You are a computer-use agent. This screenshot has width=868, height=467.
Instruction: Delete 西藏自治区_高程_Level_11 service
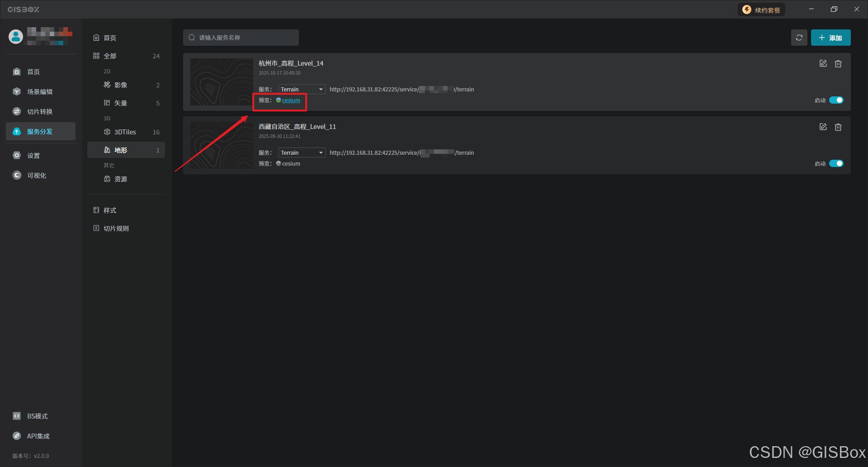[x=838, y=127]
